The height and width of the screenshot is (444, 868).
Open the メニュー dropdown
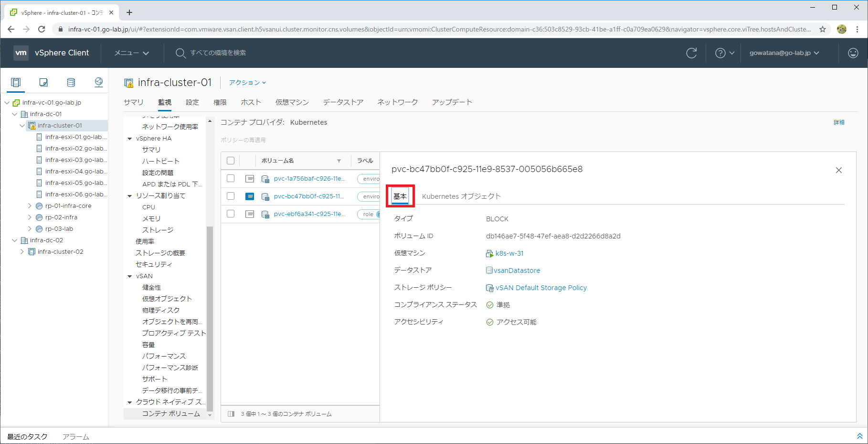[x=131, y=53]
